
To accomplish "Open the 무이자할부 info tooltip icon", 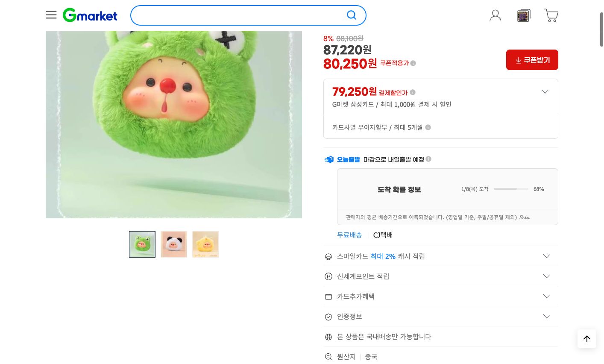I will [428, 127].
